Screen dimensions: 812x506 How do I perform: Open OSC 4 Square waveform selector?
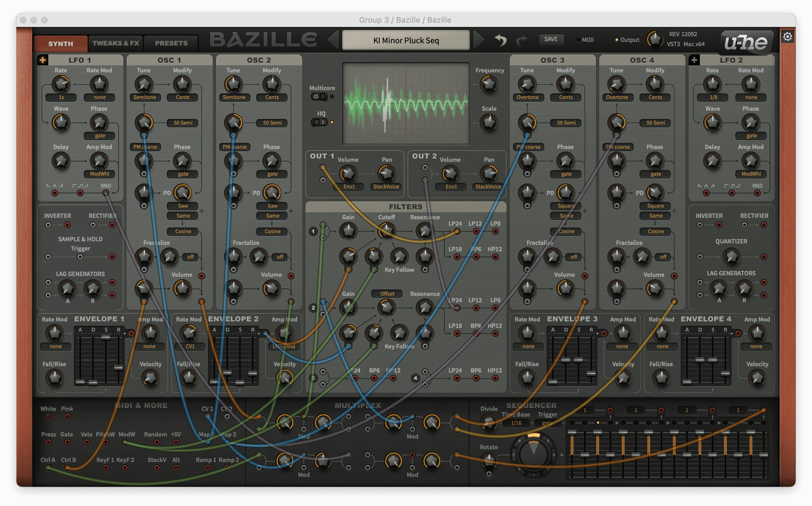click(x=655, y=206)
